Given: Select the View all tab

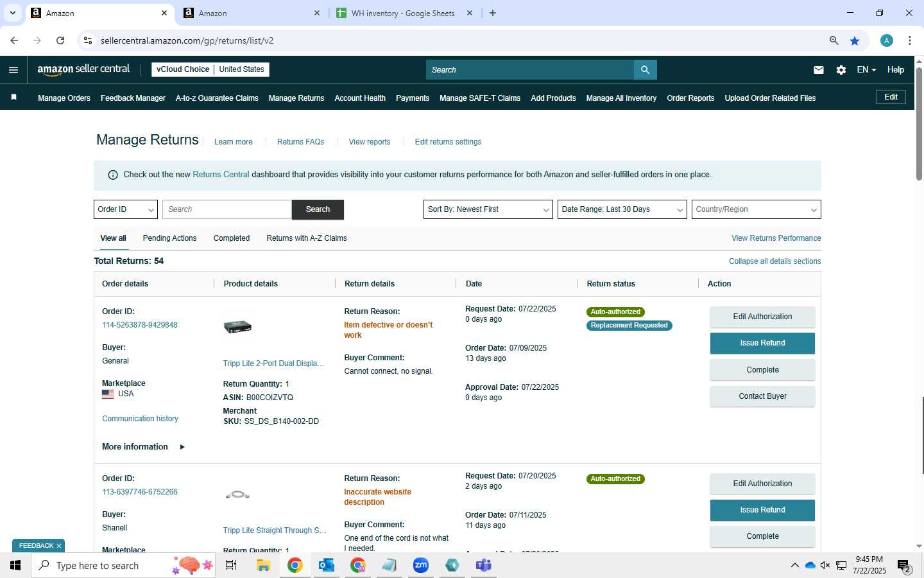Looking at the screenshot, I should tap(113, 238).
